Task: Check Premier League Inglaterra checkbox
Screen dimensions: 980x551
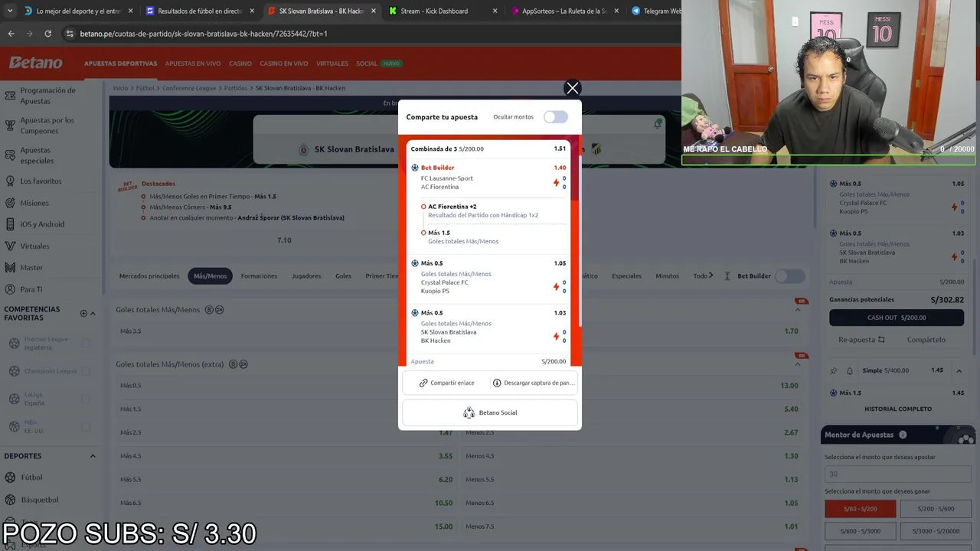Action: (86, 343)
